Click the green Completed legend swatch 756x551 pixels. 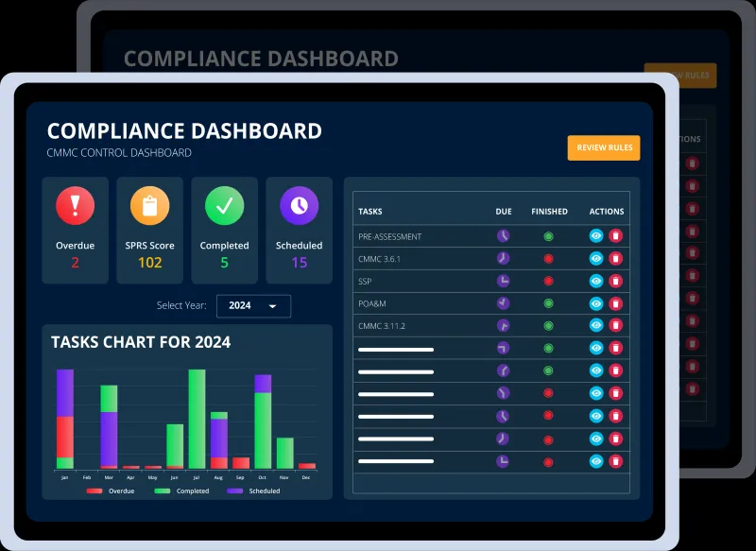pos(162,491)
